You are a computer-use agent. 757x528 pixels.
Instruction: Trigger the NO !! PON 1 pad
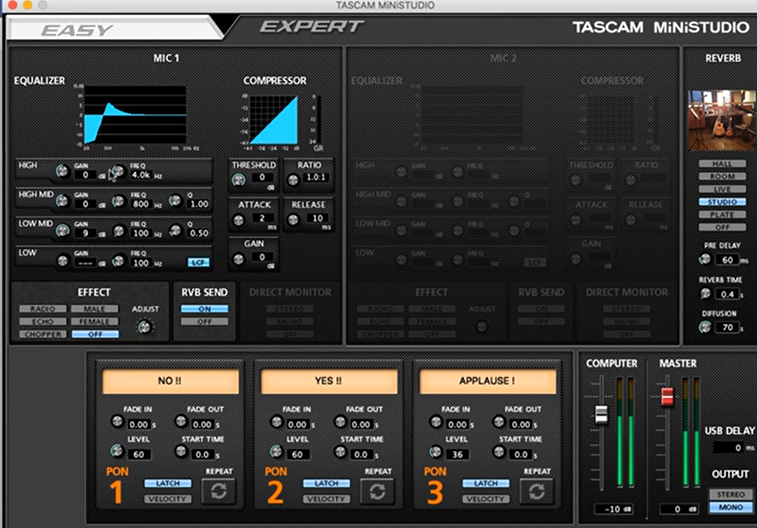(170, 381)
